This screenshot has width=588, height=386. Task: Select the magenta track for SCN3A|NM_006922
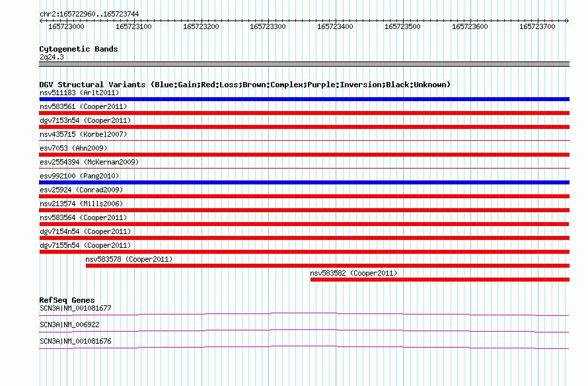pos(304,331)
